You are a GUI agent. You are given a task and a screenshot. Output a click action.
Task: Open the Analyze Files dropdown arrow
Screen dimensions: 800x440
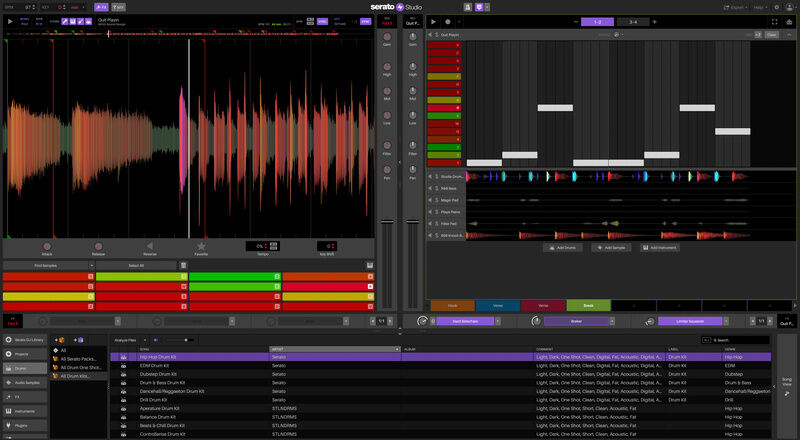coord(145,340)
